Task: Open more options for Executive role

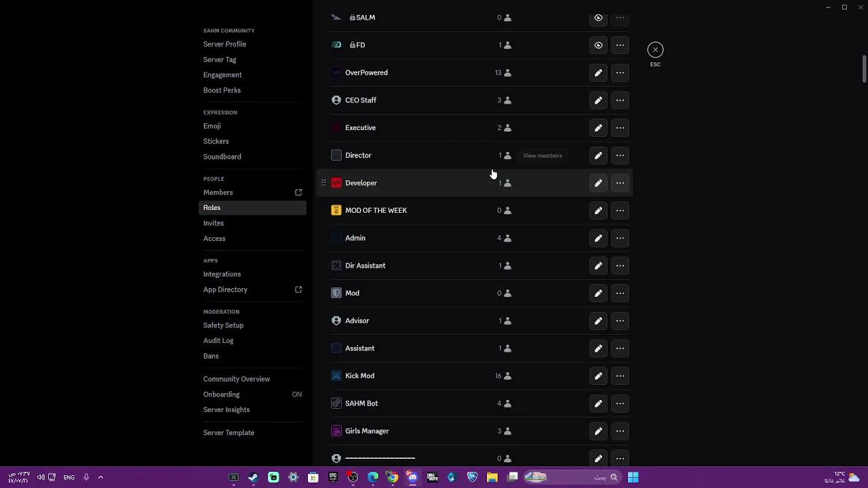Action: pos(620,128)
